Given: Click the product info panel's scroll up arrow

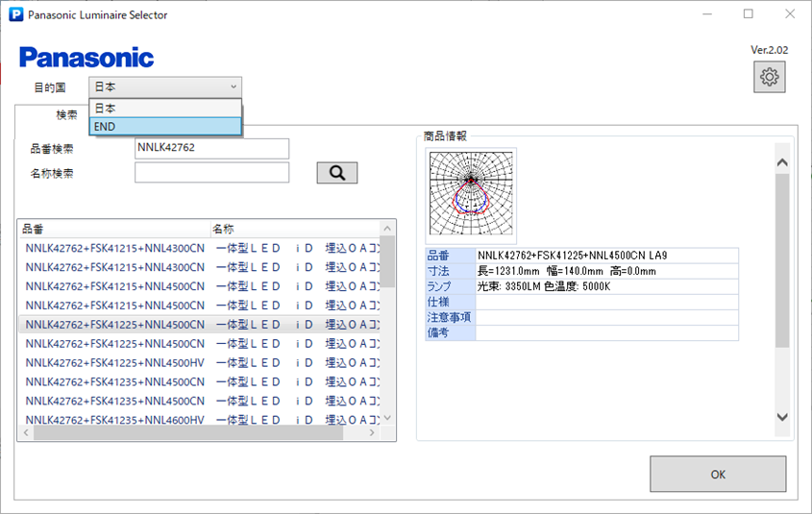Looking at the screenshot, I should [x=781, y=162].
